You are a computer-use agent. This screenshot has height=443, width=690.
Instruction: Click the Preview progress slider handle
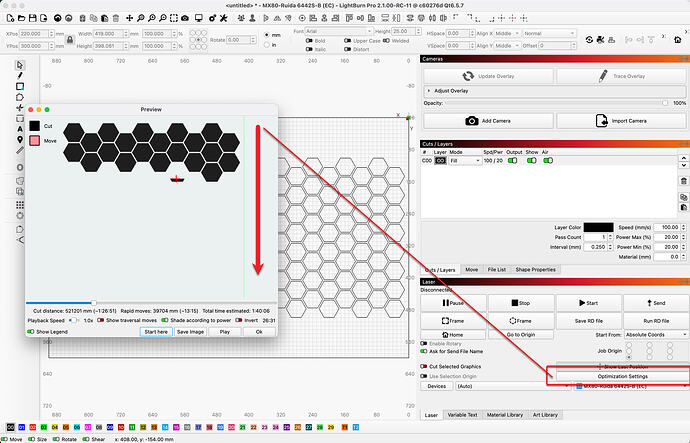(x=93, y=303)
